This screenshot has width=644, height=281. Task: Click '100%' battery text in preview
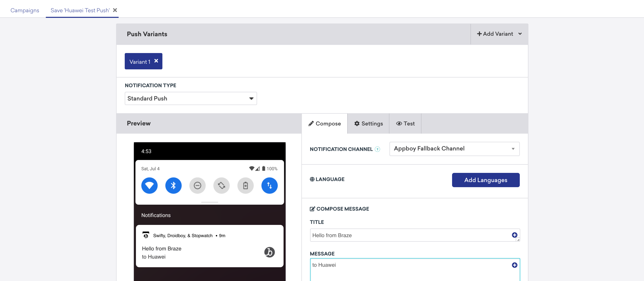(272, 169)
